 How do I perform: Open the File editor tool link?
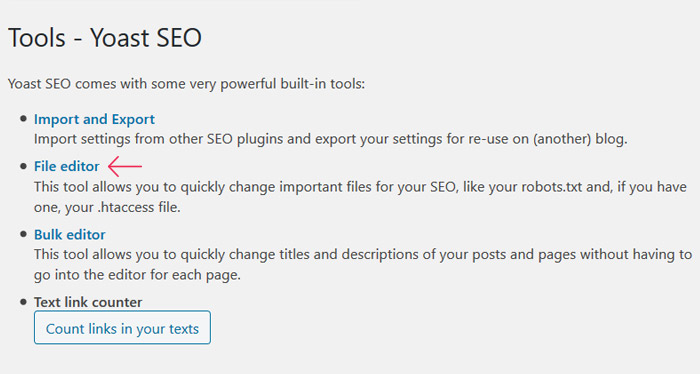(67, 166)
